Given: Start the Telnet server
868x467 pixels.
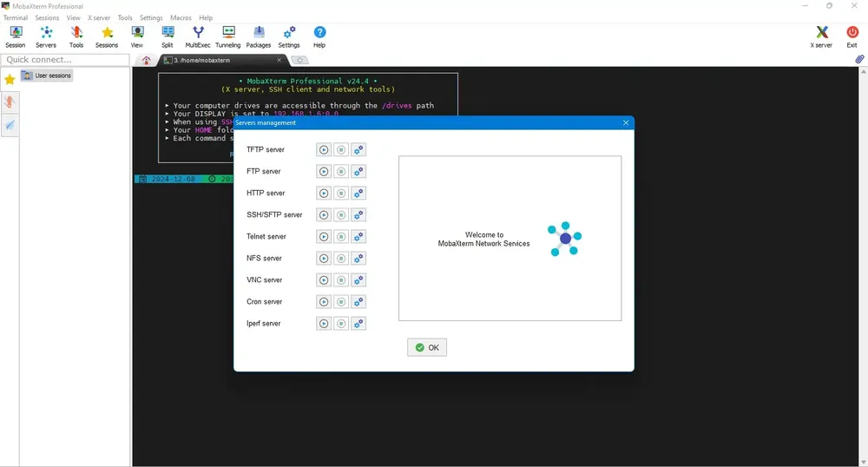Looking at the screenshot, I should [x=324, y=237].
